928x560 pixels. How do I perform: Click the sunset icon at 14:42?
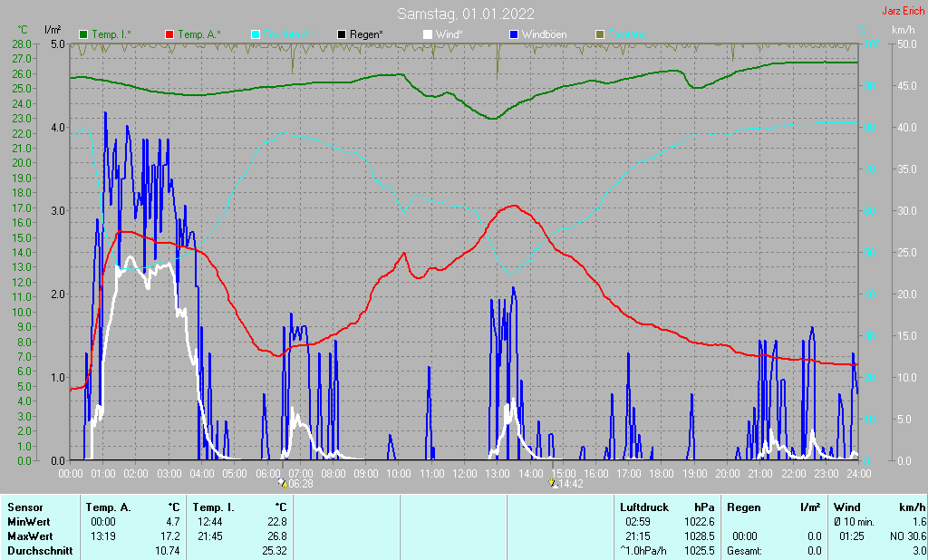(552, 484)
